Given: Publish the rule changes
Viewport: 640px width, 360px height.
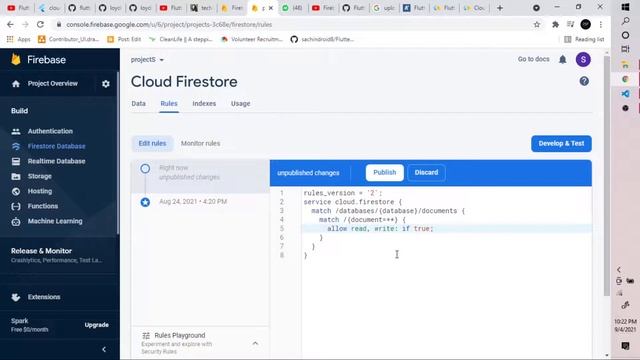Looking at the screenshot, I should (x=384, y=172).
